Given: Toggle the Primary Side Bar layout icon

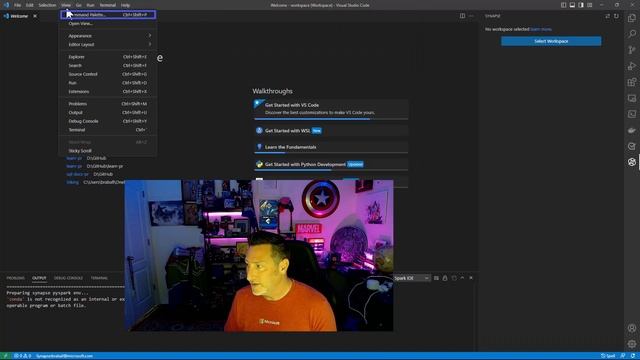Looking at the screenshot, I should coord(563,5).
